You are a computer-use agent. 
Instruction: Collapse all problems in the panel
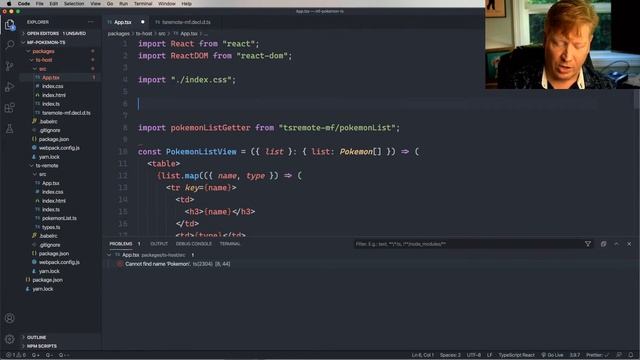603,244
